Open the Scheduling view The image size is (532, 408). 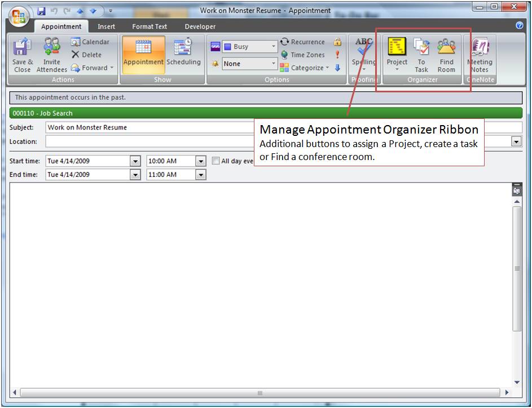(183, 55)
